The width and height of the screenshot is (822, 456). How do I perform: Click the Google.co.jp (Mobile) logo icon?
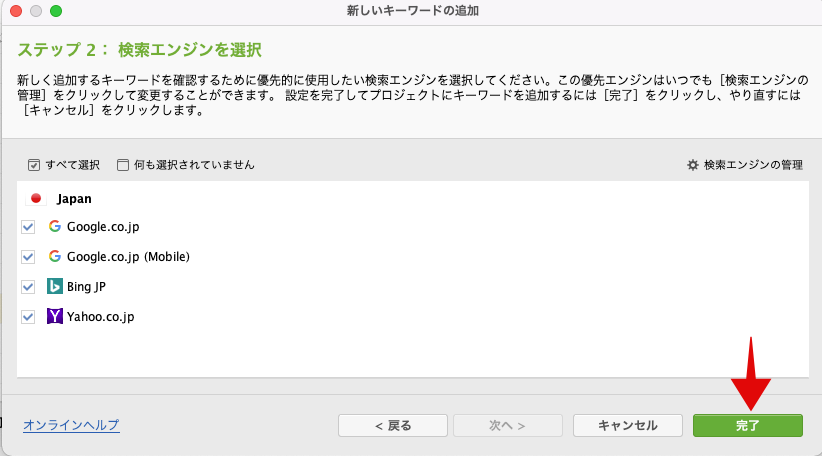tap(55, 256)
